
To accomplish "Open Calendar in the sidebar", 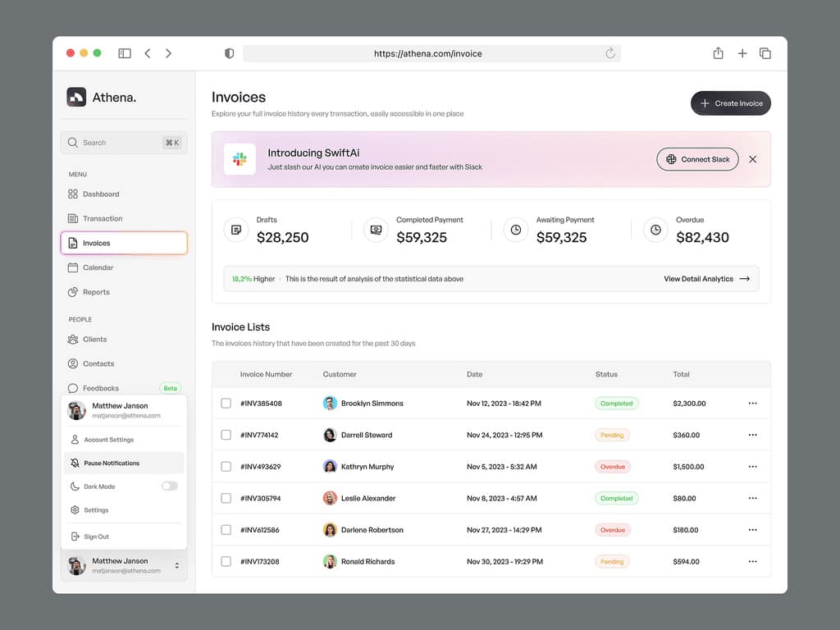I will pyautogui.click(x=124, y=267).
